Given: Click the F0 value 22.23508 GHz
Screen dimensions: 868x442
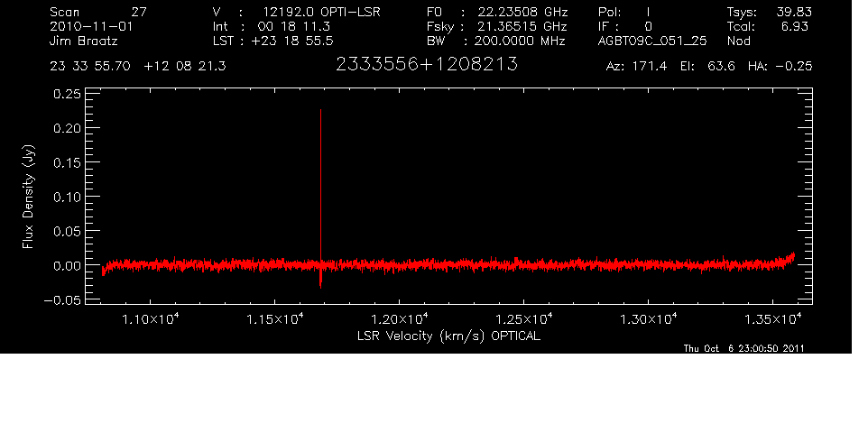Looking at the screenshot, I should 523,12.
